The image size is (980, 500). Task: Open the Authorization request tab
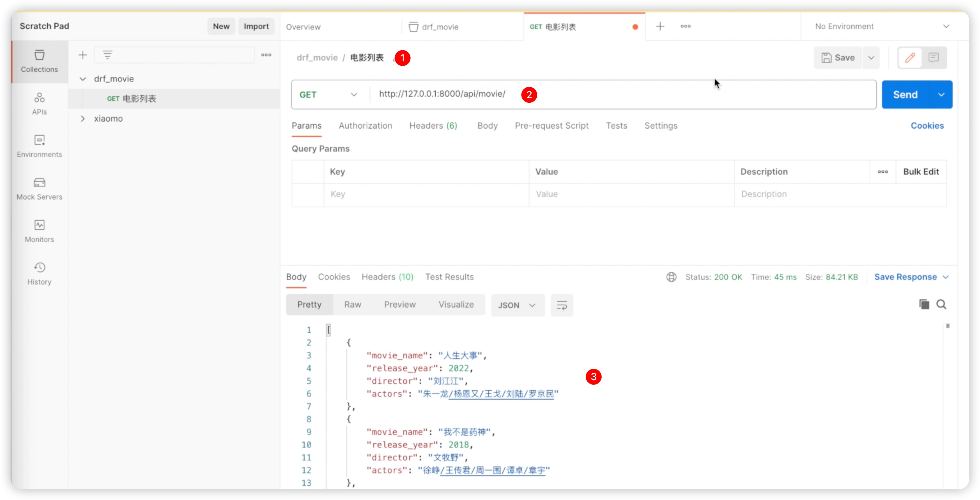365,125
